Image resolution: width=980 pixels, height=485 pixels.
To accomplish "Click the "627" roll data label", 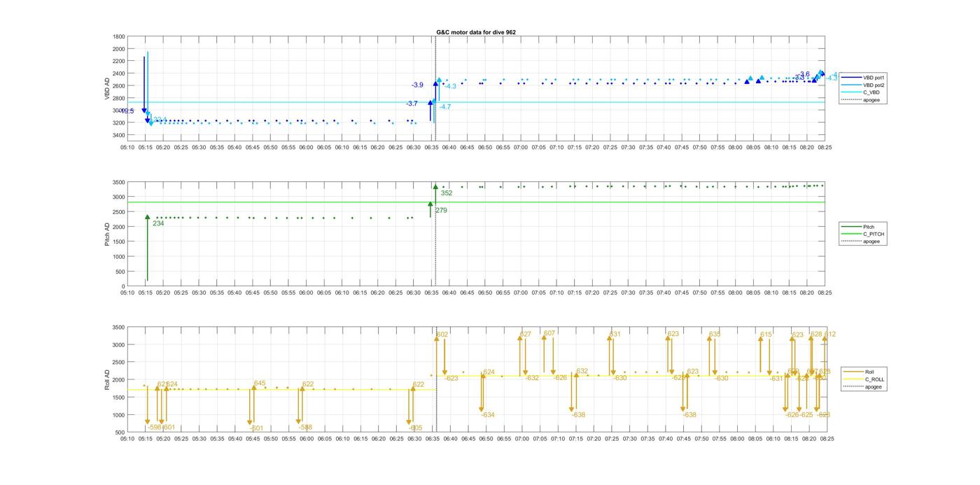I will coord(526,335).
